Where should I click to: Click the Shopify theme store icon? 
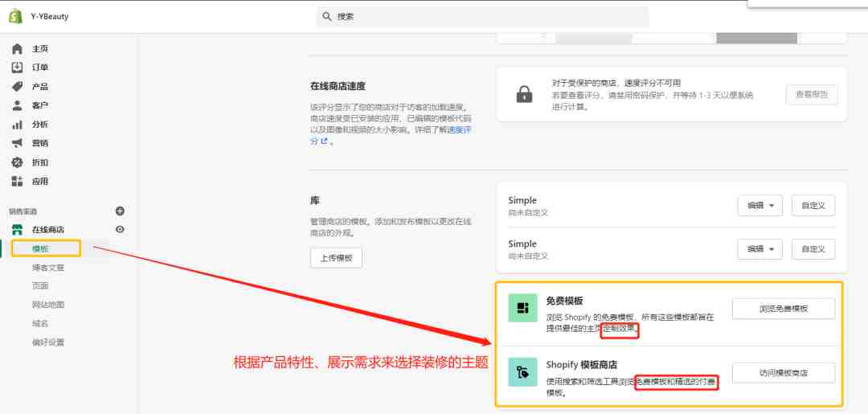point(522,372)
